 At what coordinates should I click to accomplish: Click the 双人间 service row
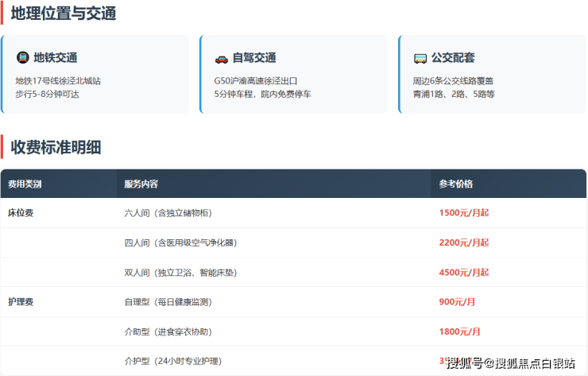click(x=180, y=273)
